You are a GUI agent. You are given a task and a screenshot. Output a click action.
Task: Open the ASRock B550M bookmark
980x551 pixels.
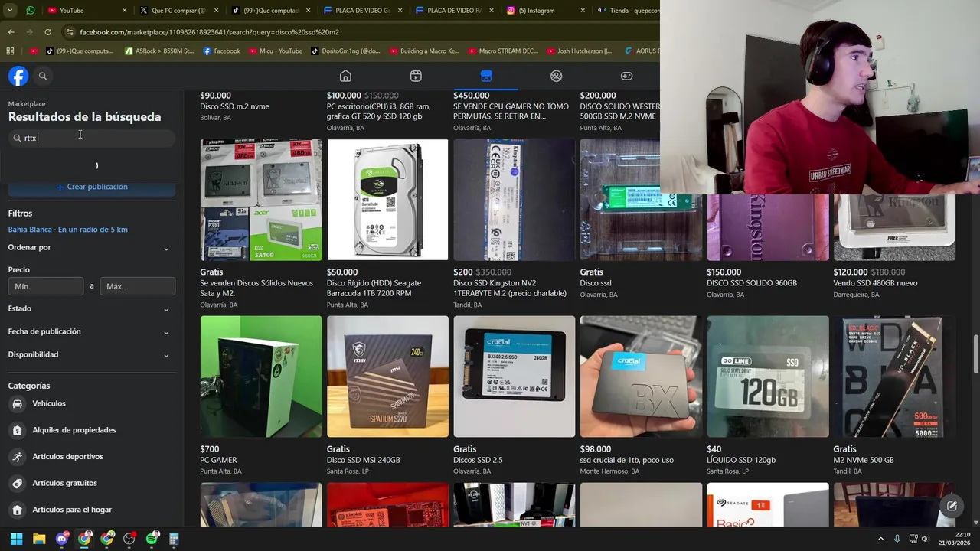pos(158,51)
